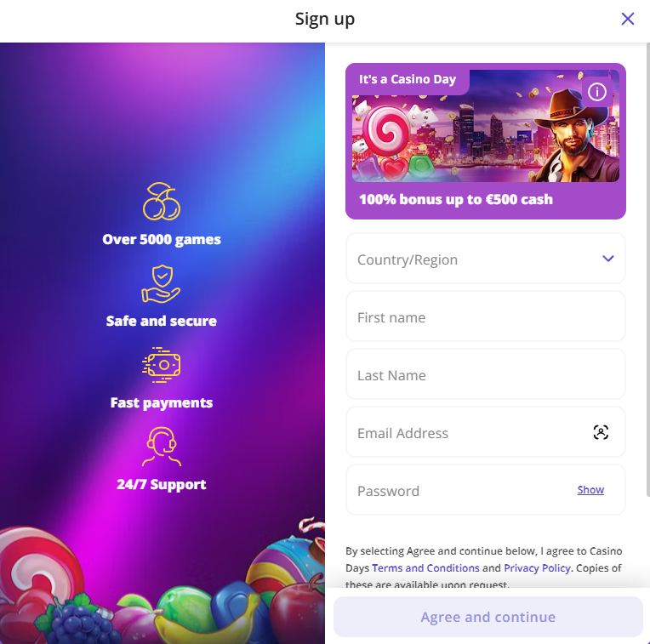Open the Privacy Policy link
The width and height of the screenshot is (650, 644).
537,567
